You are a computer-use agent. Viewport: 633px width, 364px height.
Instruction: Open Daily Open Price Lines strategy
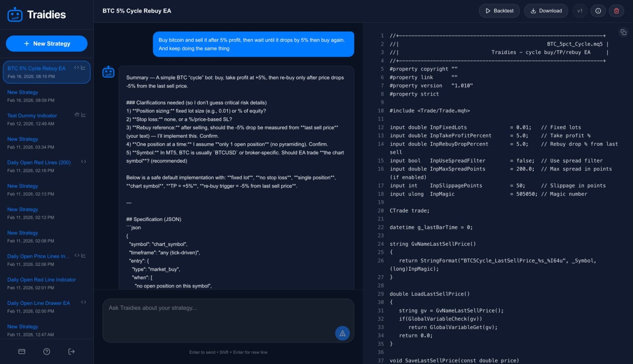point(38,256)
